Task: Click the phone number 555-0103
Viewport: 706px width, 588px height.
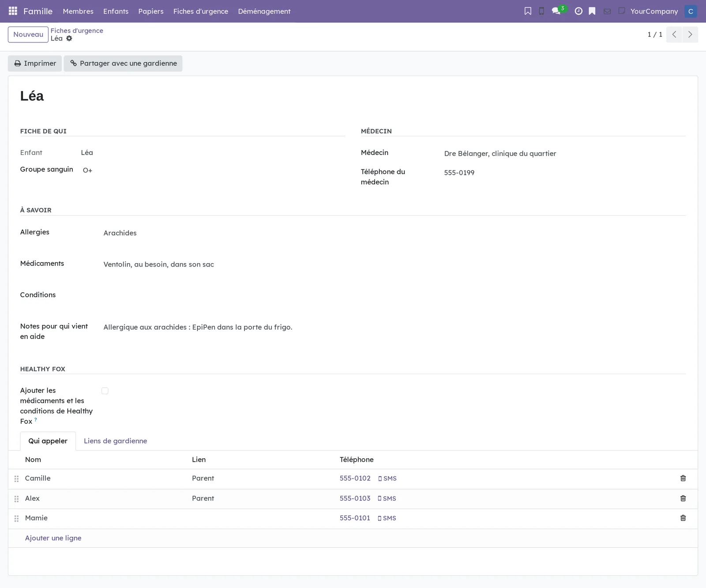Action: (355, 498)
